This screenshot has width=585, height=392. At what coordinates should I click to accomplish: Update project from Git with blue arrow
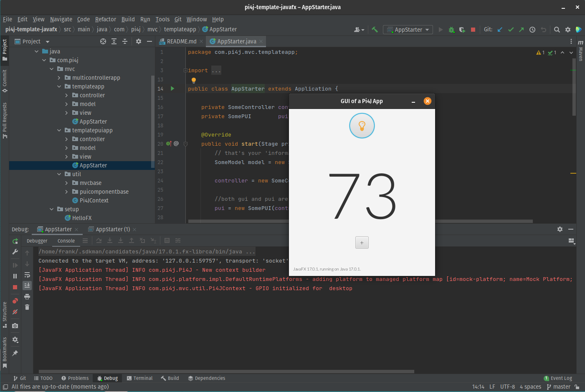(x=500, y=30)
